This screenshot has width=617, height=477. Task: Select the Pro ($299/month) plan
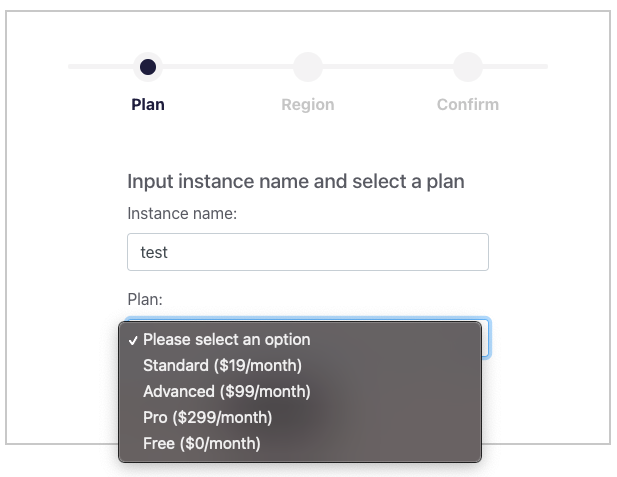coord(300,418)
